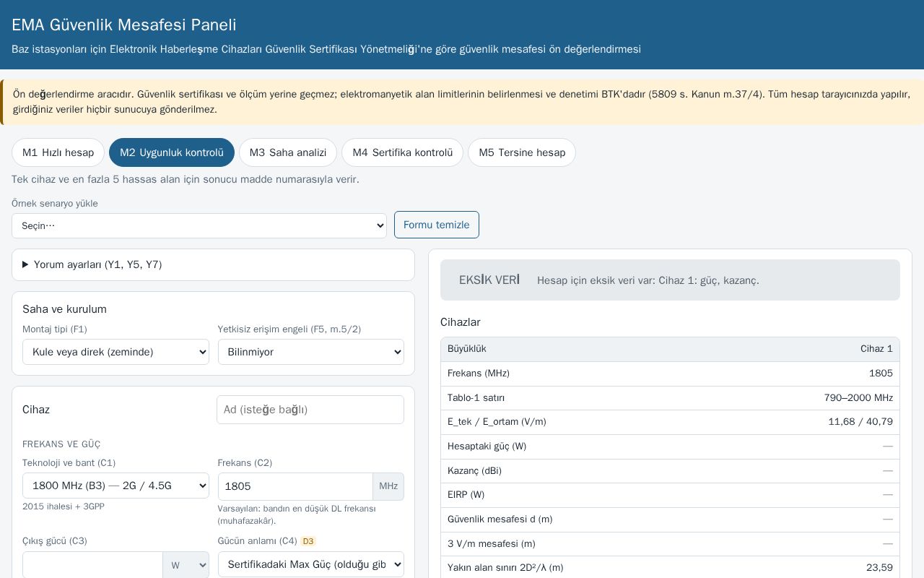Open M5 Tersine hesap tab
Screen dimensions: 924x578
point(522,152)
